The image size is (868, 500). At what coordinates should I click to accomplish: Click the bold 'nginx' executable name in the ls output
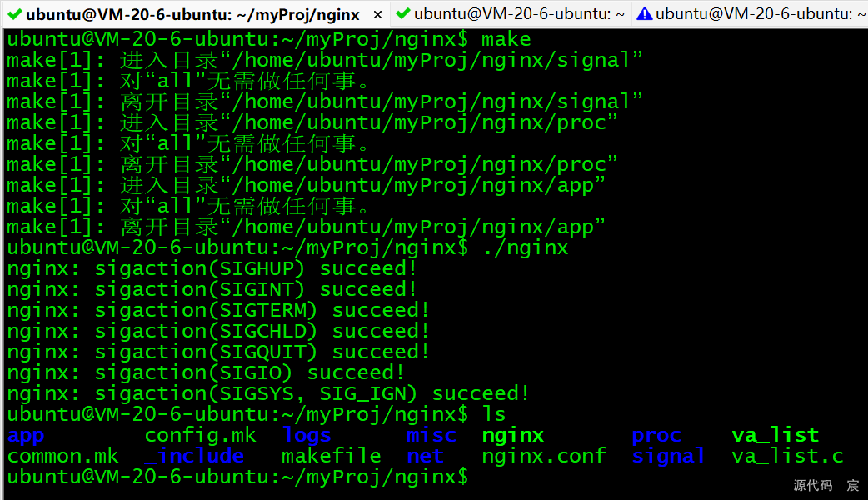coord(513,435)
